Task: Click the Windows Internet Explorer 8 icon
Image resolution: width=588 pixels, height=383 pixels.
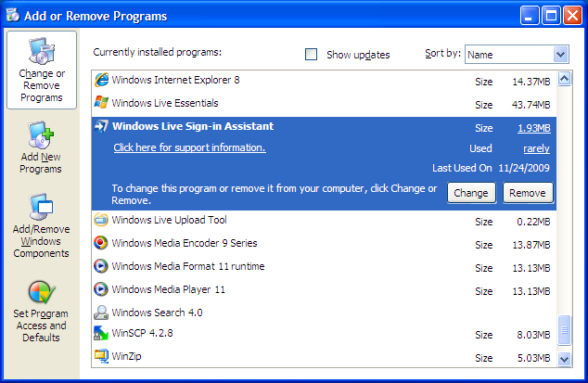Action: tap(101, 81)
